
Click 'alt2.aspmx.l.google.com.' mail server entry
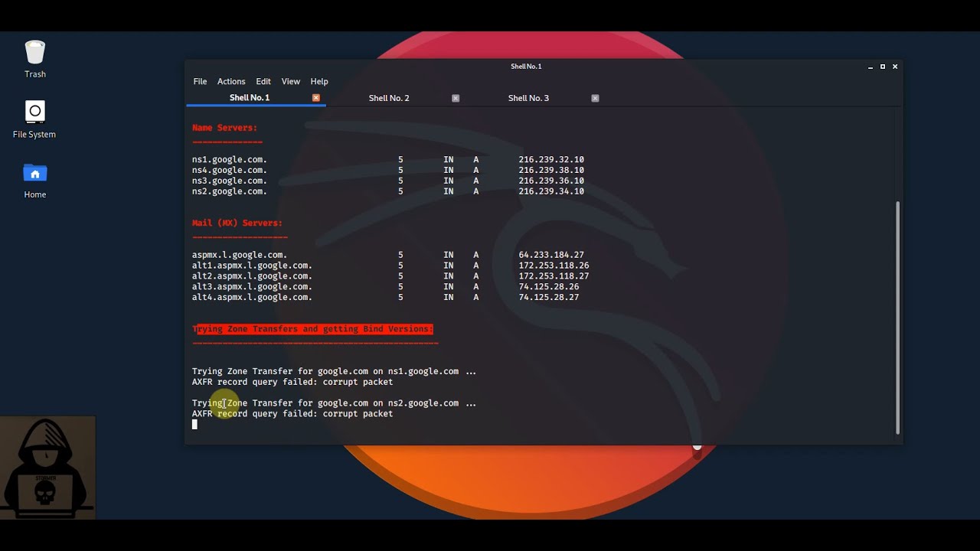pos(252,276)
